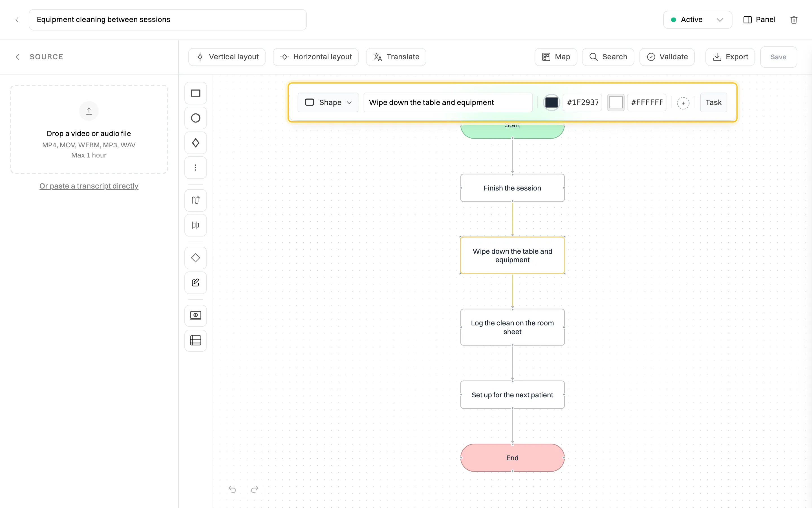Screen dimensions: 812x508
Task: Redo the last canvas action
Action: [x=255, y=489]
